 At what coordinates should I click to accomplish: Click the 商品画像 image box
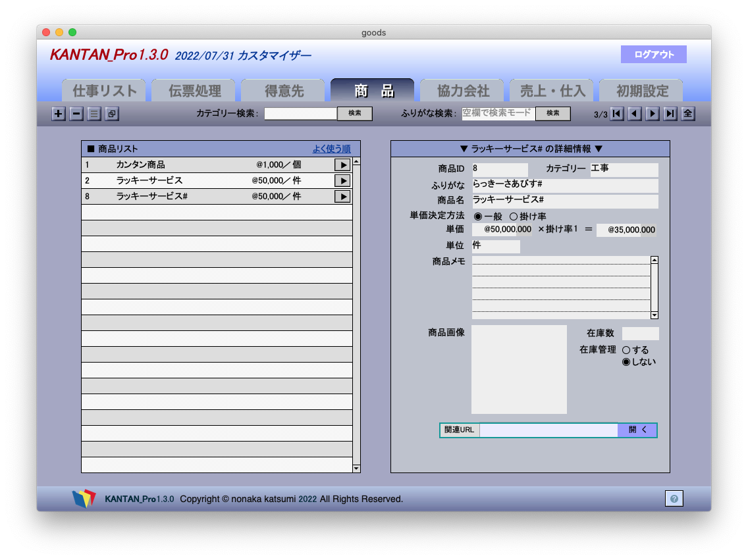519,369
